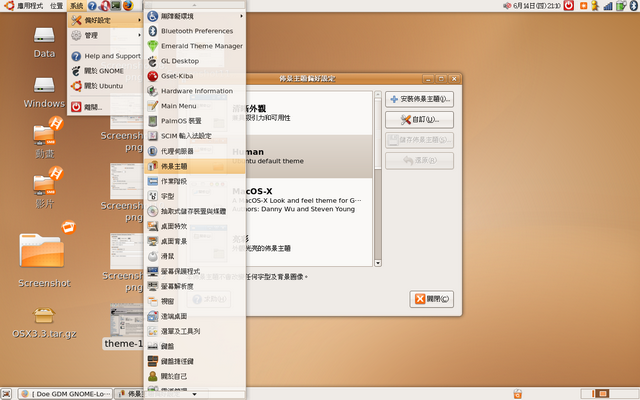Click the show desktop icon in bottom panel
Image resolution: width=640 pixels, height=400 pixels.
pyautogui.click(x=7, y=394)
